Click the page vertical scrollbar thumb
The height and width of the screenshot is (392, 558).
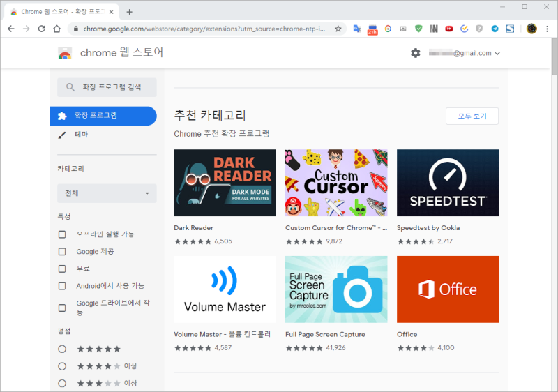555,57
